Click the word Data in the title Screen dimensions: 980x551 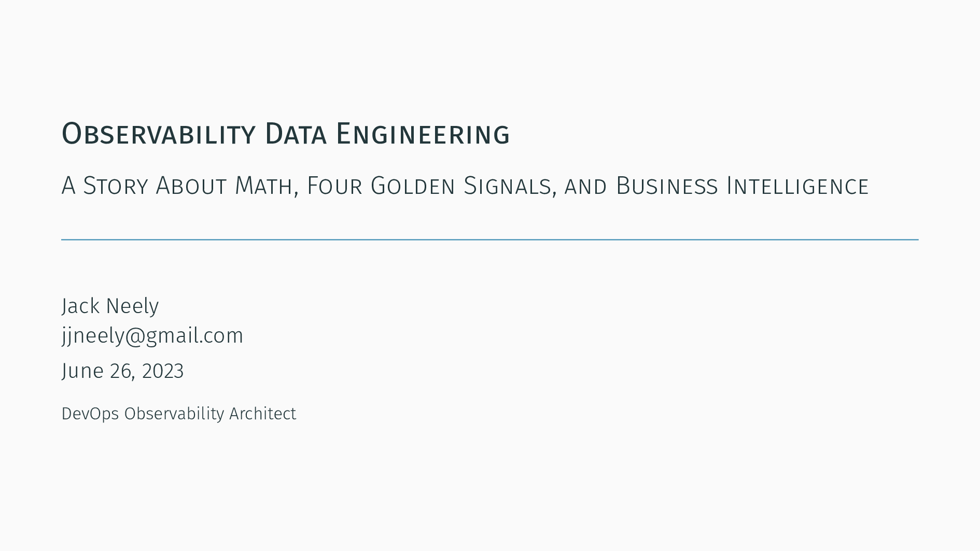coord(296,134)
